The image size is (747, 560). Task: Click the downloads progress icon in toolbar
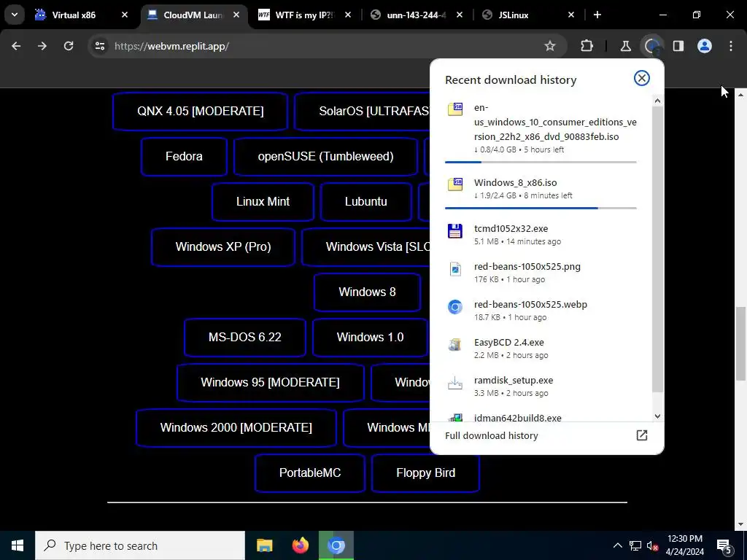[651, 46]
